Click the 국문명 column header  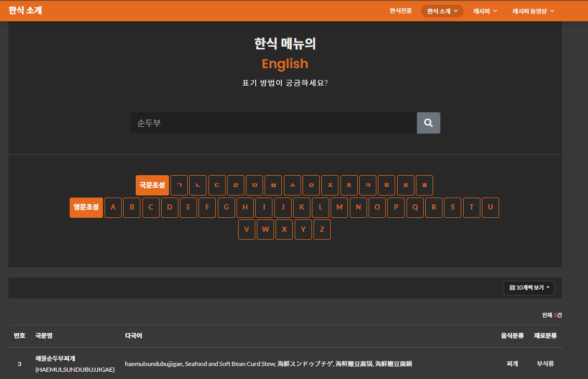pos(44,335)
